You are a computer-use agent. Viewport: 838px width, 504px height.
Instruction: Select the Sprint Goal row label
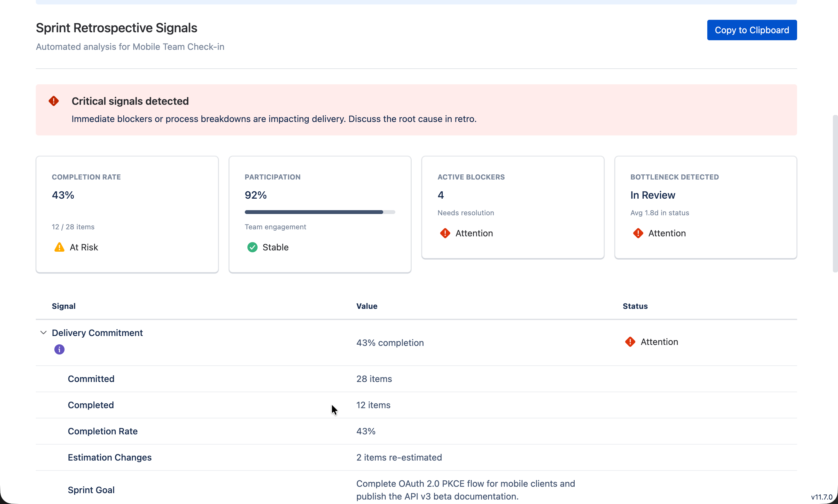tap(91, 490)
